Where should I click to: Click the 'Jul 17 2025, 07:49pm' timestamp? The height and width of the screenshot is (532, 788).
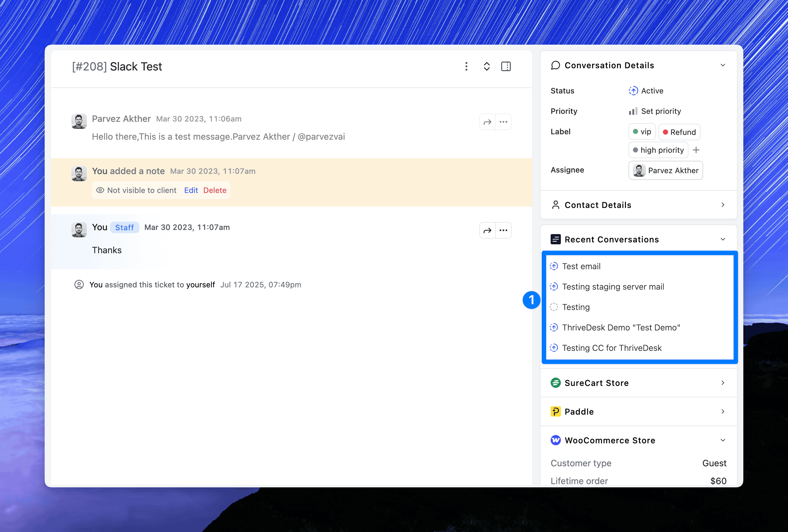(261, 285)
